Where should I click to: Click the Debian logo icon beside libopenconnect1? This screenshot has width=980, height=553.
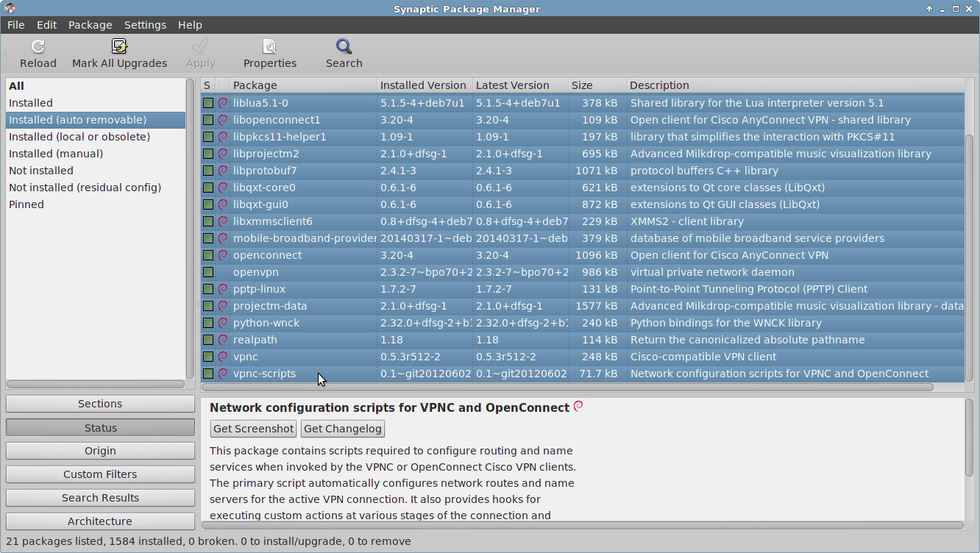coord(223,120)
